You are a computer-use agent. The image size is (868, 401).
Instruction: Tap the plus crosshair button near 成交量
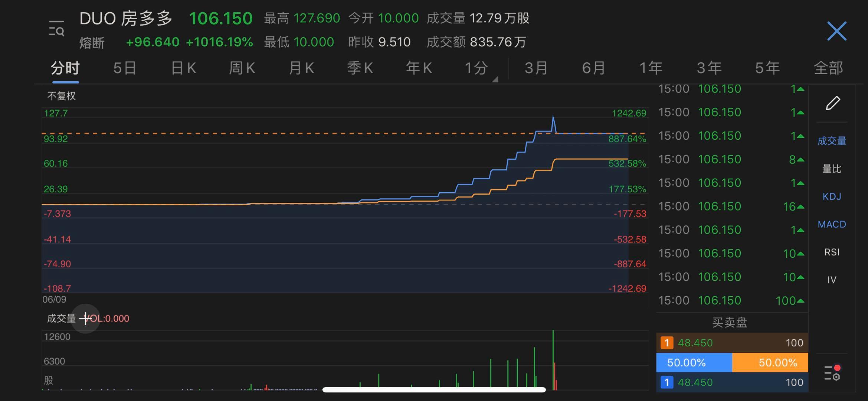click(85, 319)
